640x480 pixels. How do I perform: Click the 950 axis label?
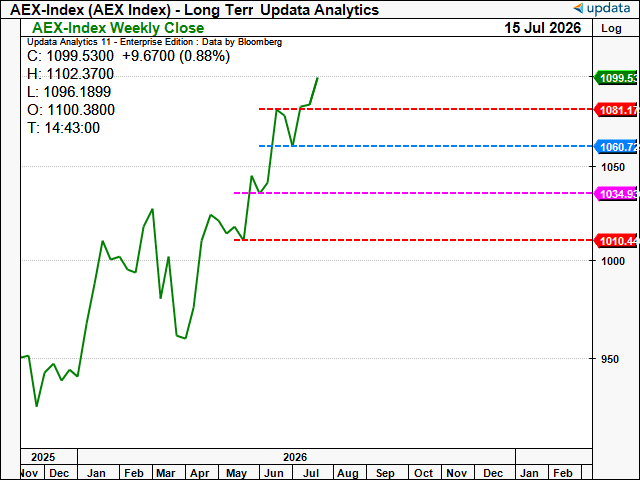click(610, 359)
